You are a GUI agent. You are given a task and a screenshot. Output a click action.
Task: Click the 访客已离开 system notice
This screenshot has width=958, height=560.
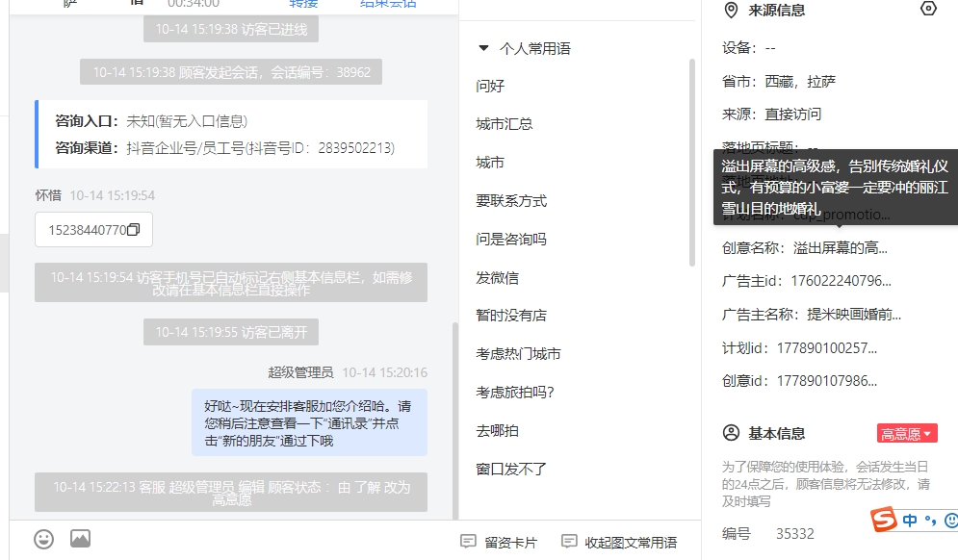coord(231,332)
